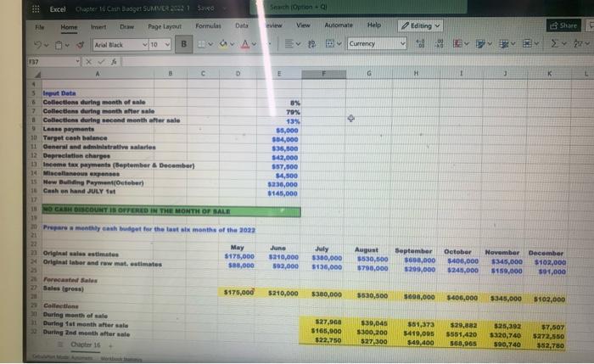Click the AutoSum sigma icon
594x364 pixels.
[x=554, y=43]
